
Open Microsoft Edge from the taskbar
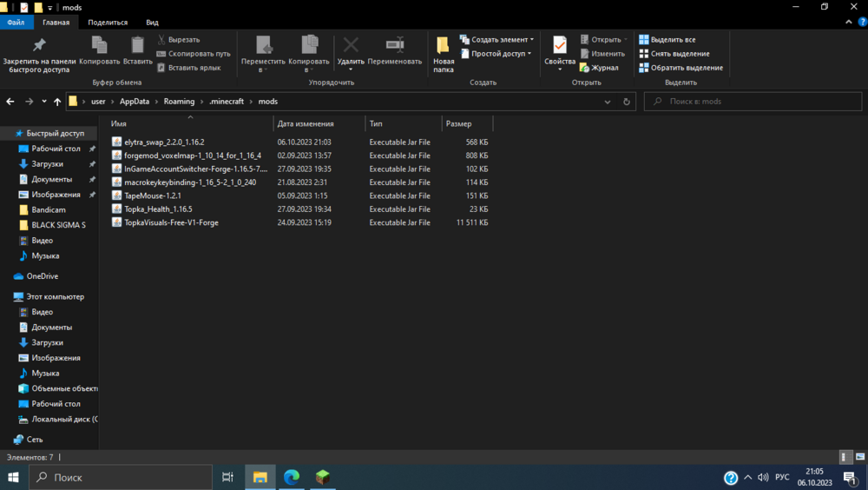point(292,477)
